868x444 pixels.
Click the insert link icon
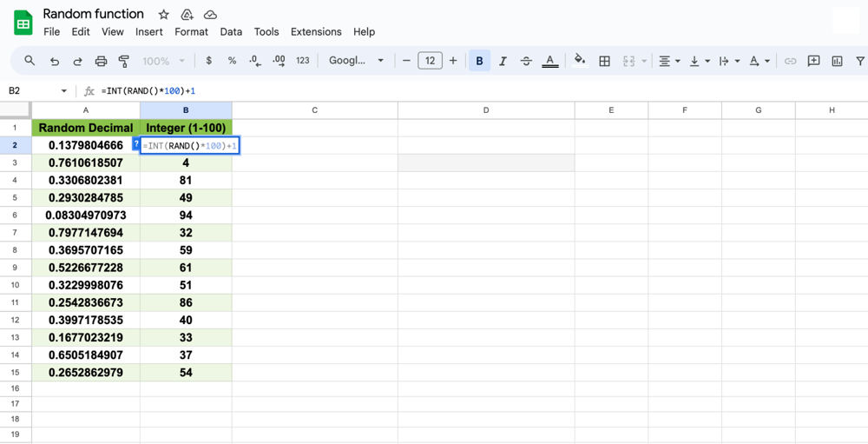tap(790, 61)
